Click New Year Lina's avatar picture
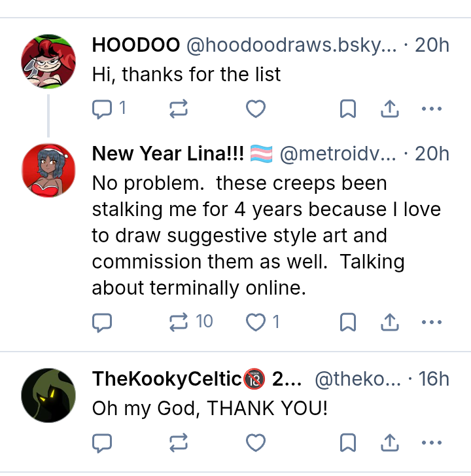The image size is (471, 476). [48, 170]
